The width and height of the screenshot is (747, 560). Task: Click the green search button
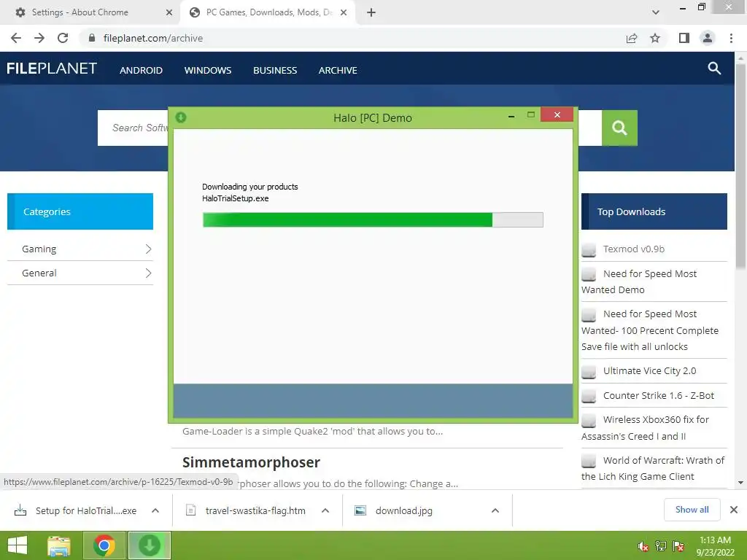(x=619, y=128)
